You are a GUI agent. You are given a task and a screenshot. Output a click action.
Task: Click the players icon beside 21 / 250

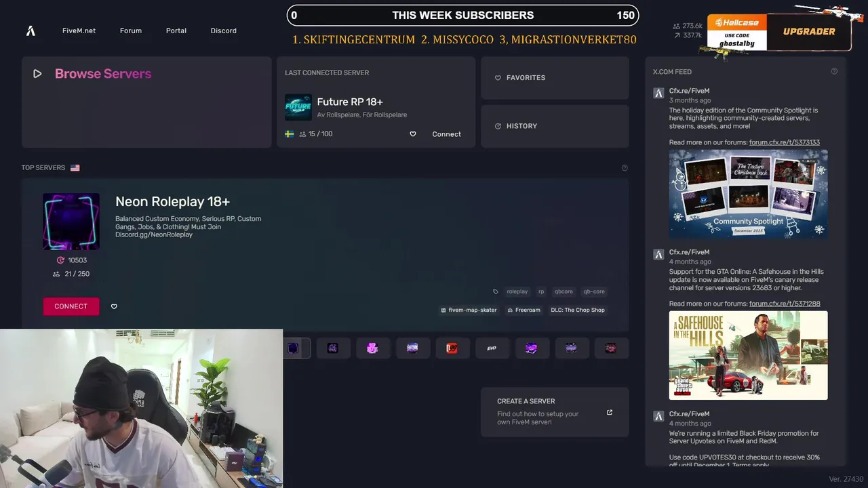tap(56, 274)
